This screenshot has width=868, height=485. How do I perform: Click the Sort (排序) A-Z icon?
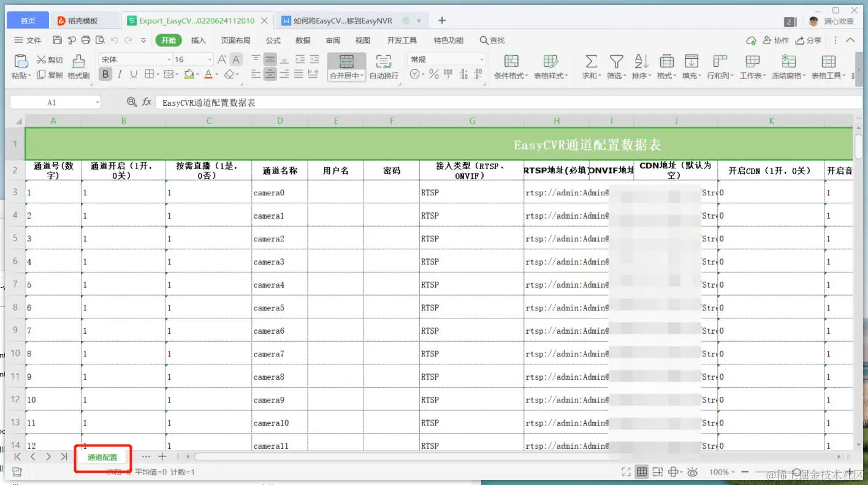(642, 61)
